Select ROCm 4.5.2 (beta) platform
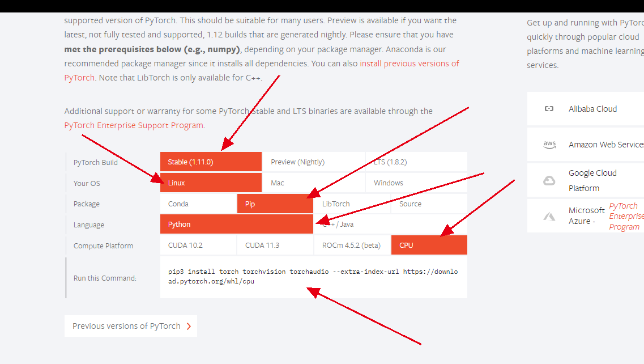 coord(352,244)
